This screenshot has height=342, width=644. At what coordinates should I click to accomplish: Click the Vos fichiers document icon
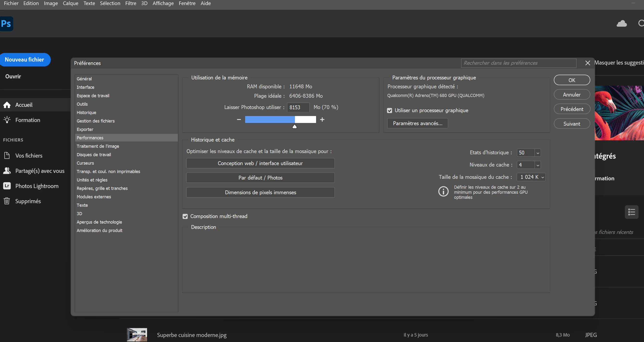(x=7, y=155)
